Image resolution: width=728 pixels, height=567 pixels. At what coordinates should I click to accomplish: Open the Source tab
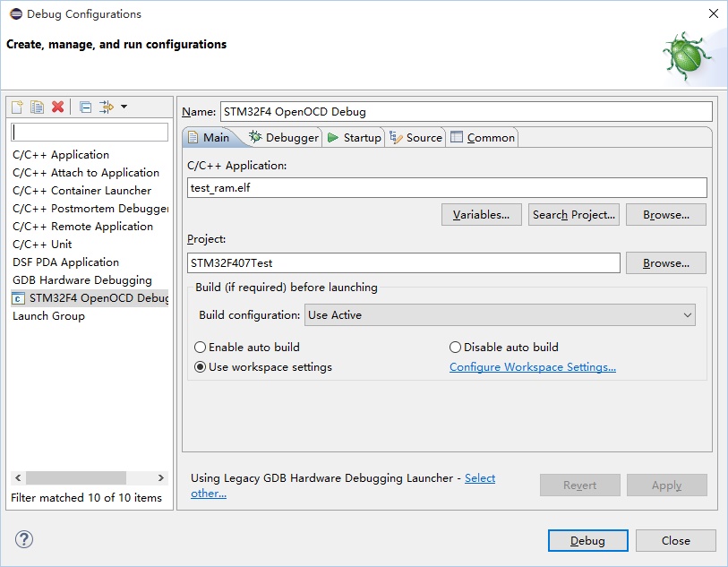[416, 138]
